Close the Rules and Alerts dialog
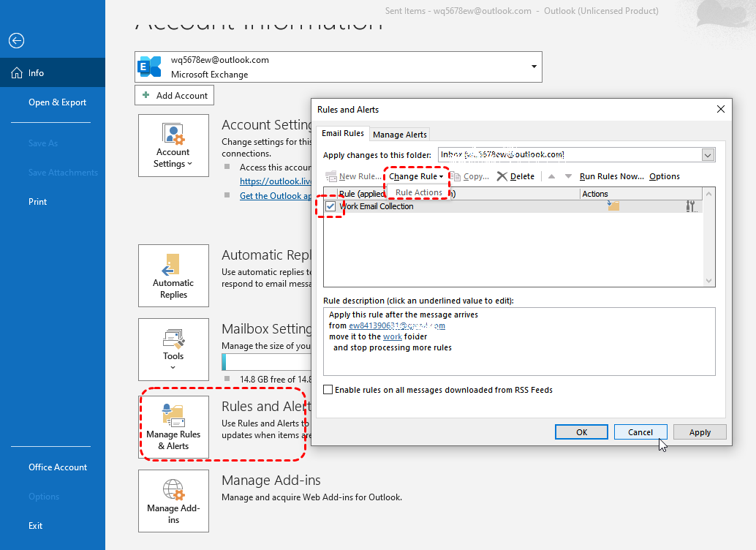This screenshot has width=756, height=550. [x=721, y=109]
